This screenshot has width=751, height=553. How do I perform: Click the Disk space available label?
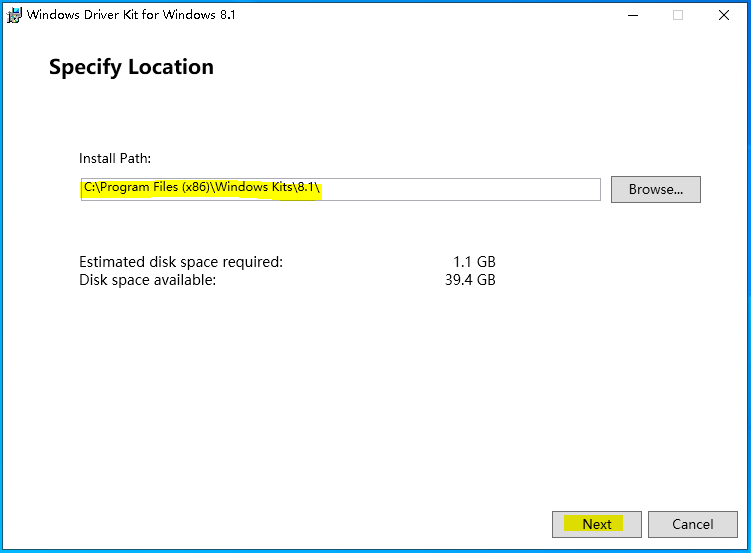click(x=148, y=280)
